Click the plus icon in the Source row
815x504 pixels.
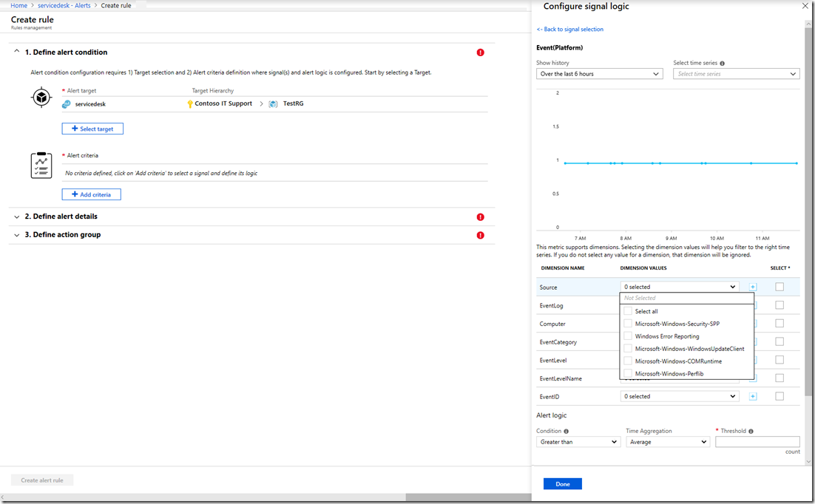753,287
